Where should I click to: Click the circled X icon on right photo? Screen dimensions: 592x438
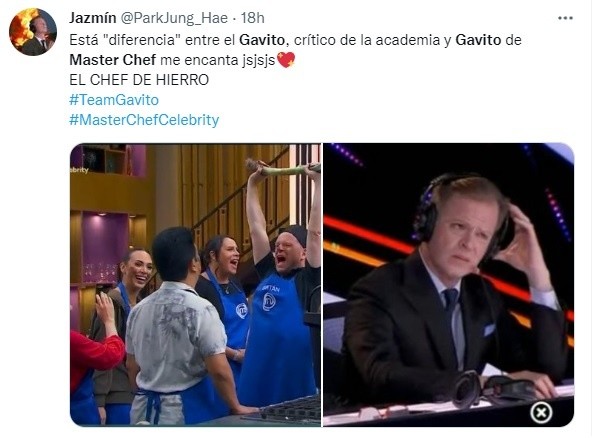click(x=541, y=412)
